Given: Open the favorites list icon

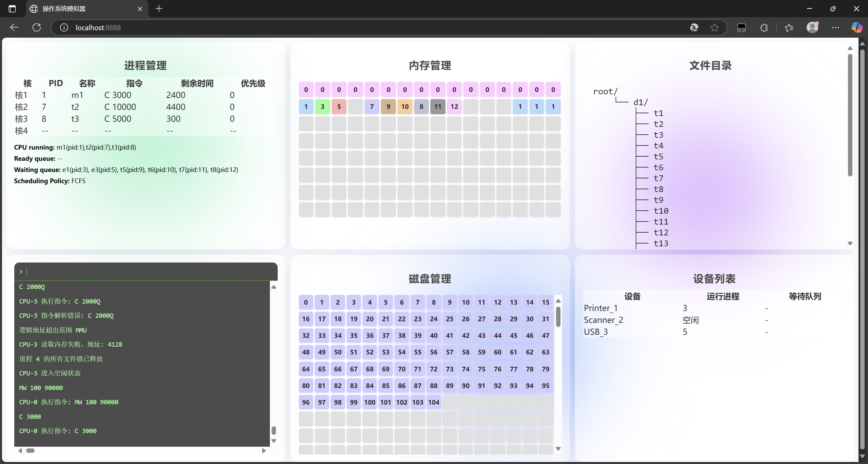Looking at the screenshot, I should (x=789, y=27).
